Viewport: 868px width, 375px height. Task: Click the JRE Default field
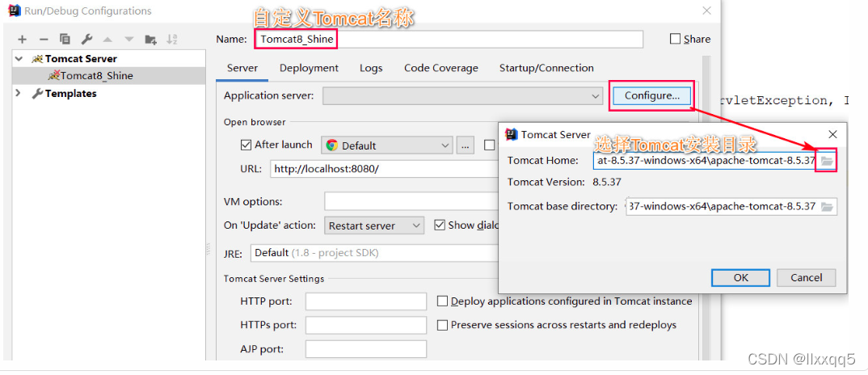[375, 253]
